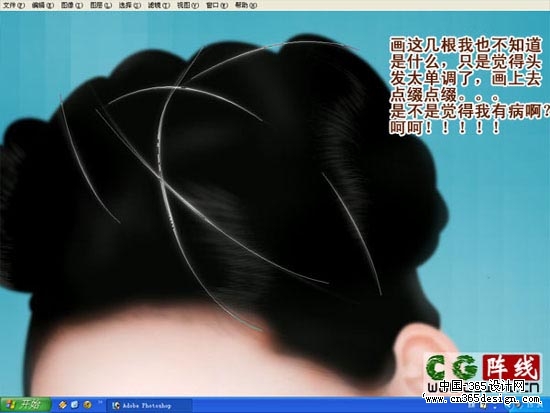Expand the quick launch overflow chevron
This screenshot has height=413, width=550.
pos(100,402)
